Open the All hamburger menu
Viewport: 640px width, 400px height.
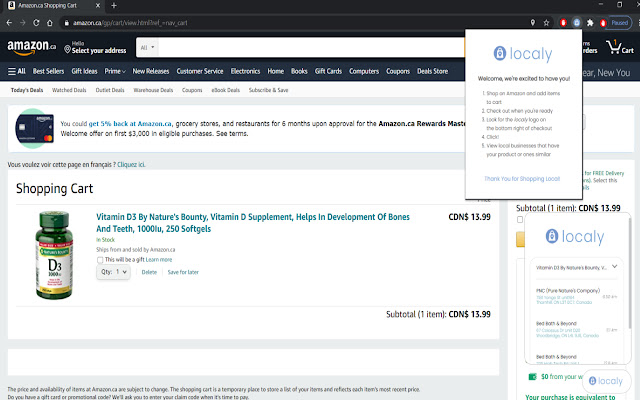click(17, 71)
